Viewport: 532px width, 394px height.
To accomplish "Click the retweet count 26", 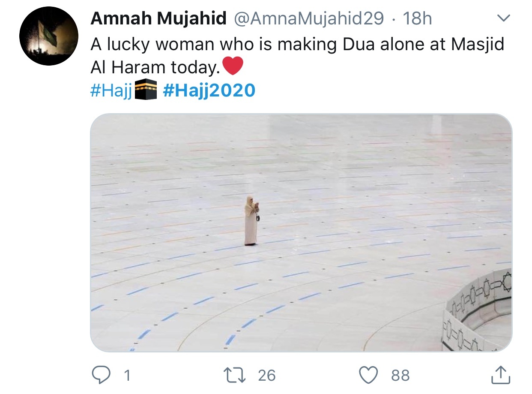I will point(267,376).
